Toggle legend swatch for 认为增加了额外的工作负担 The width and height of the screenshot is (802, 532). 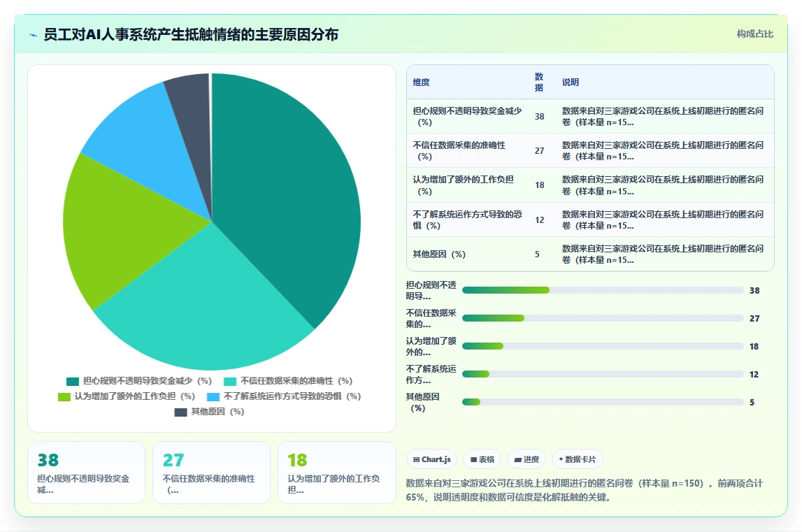64,396
